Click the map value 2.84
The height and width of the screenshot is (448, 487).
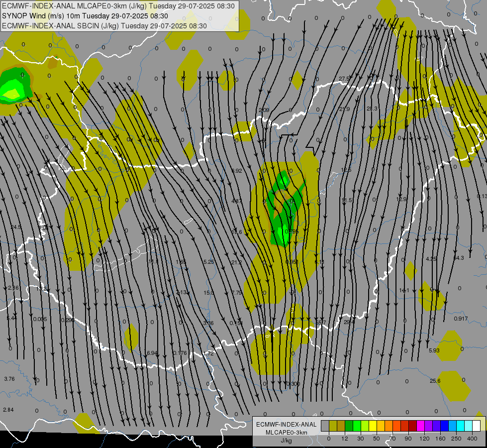click(8, 410)
